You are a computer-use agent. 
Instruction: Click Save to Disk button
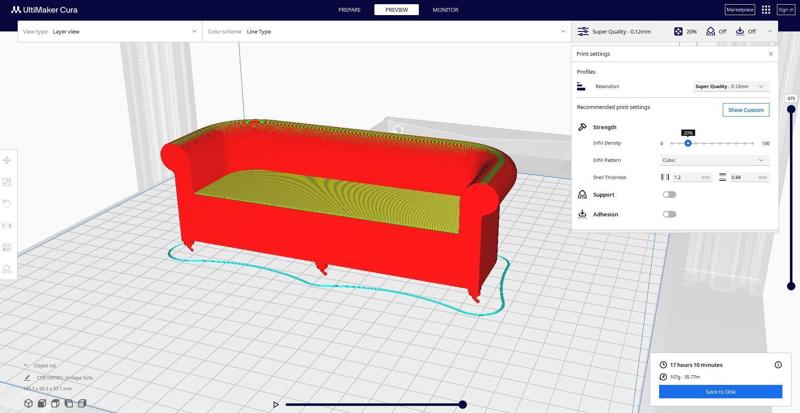tap(720, 392)
